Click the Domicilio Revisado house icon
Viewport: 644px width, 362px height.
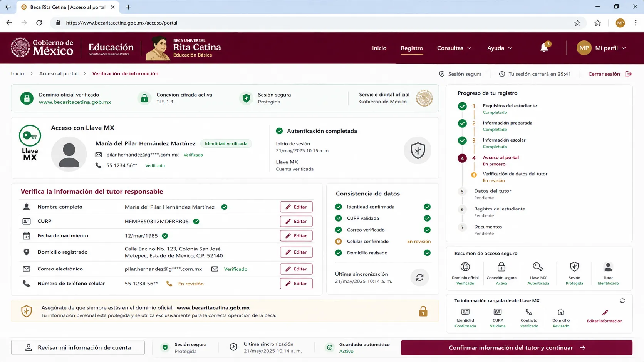tap(561, 312)
